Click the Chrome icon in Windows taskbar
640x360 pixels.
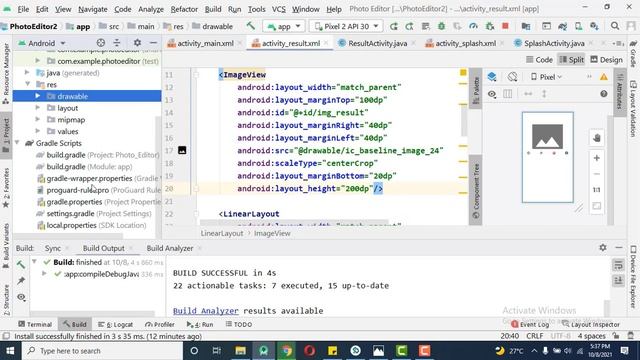(x=287, y=351)
